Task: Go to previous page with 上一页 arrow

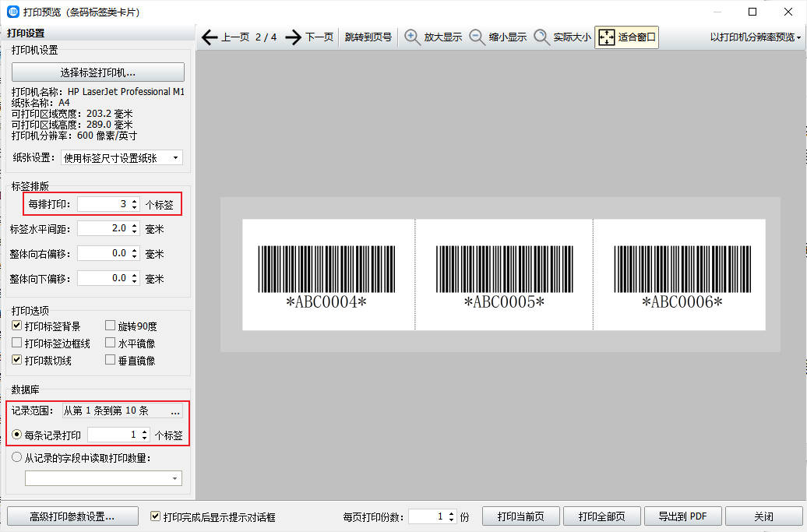Action: [225, 37]
